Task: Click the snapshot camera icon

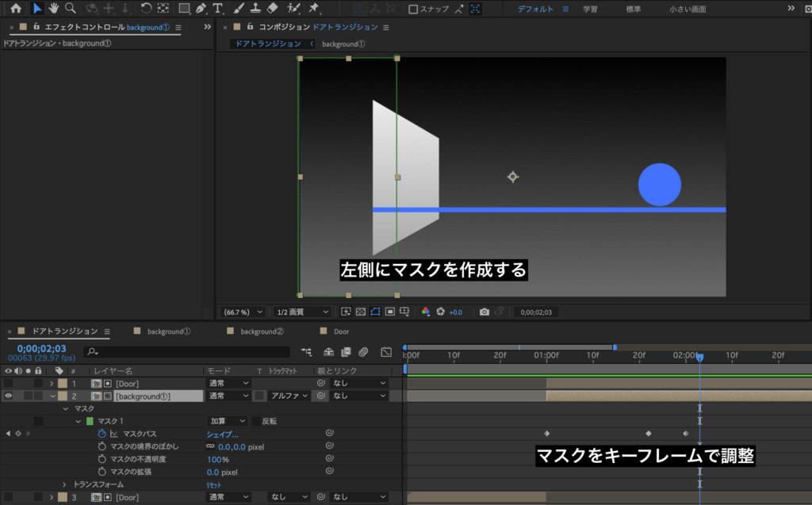Action: pyautogui.click(x=485, y=312)
